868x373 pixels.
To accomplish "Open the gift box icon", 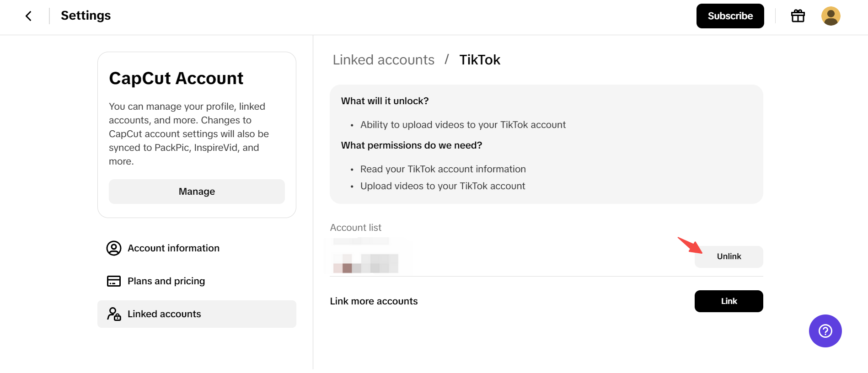I will [798, 16].
